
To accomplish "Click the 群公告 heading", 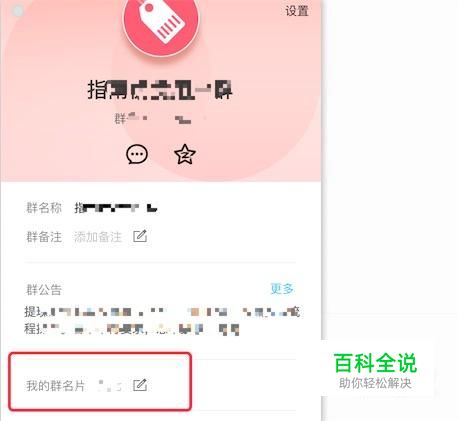I will tap(44, 289).
